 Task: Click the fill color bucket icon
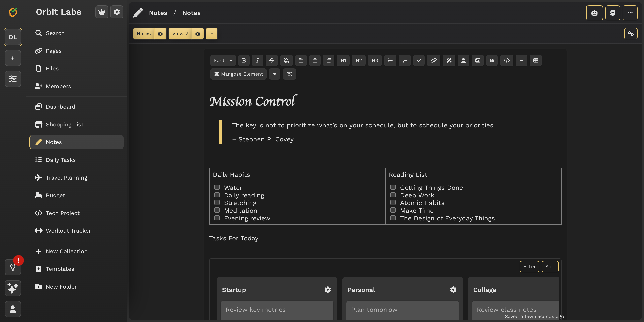[x=286, y=60]
